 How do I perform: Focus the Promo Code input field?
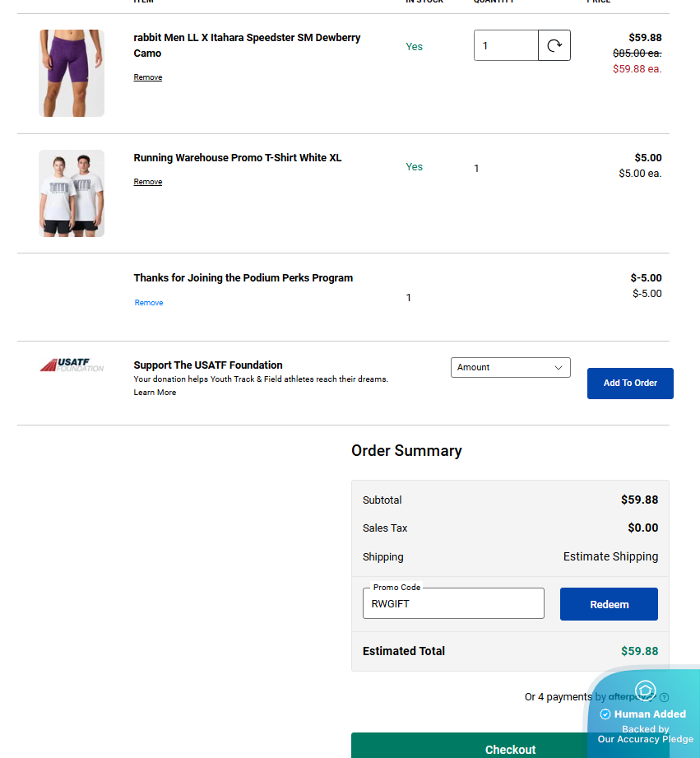coord(453,603)
